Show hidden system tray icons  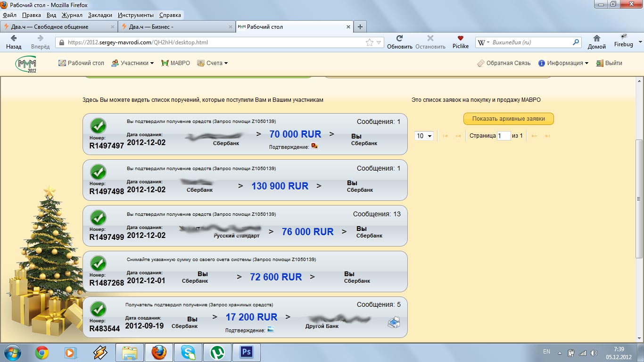tap(560, 353)
